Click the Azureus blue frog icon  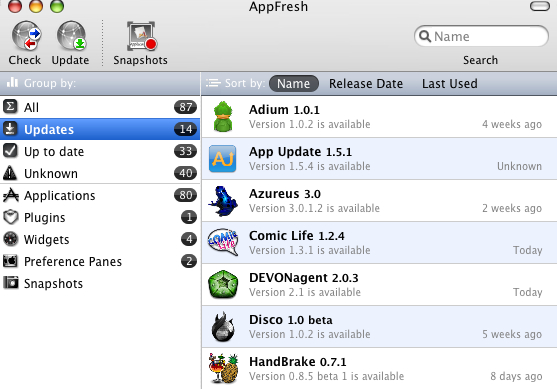pos(222,201)
